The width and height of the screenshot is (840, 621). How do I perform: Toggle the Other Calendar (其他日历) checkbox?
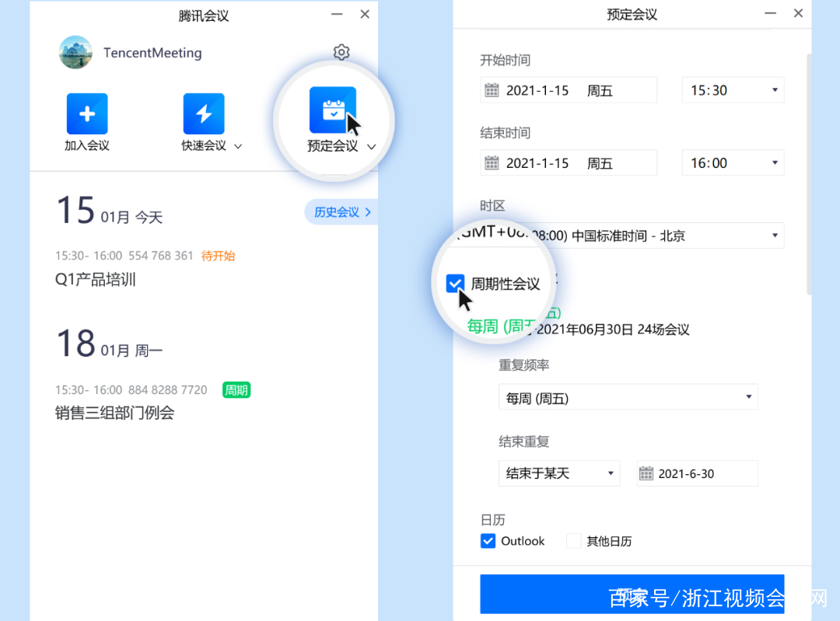574,541
